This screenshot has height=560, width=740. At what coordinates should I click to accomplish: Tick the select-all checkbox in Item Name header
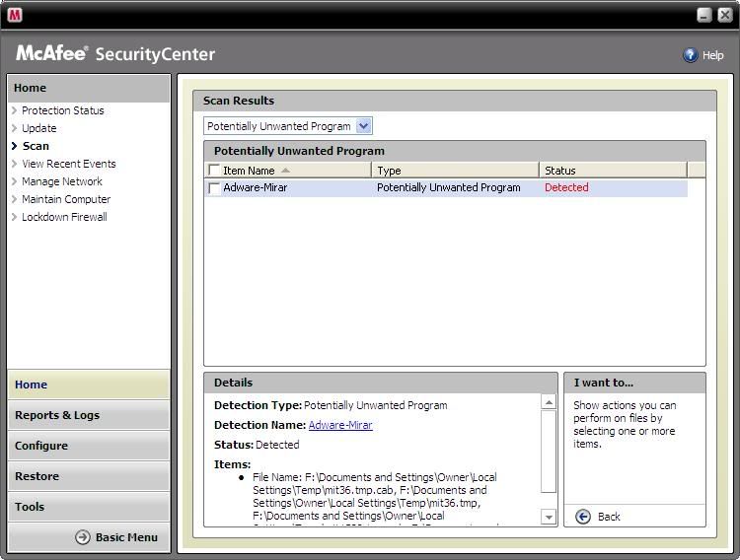click(x=214, y=170)
